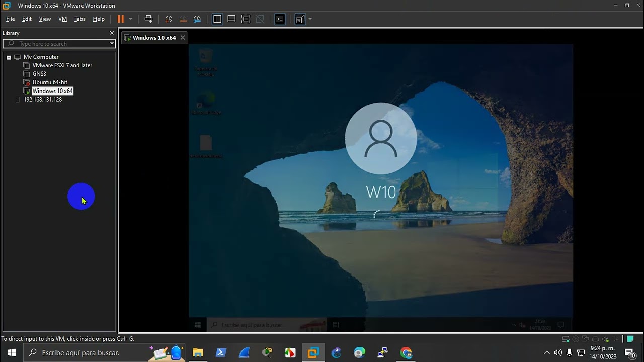This screenshot has height=362, width=644.
Task: Show the console view
Action: 280,19
